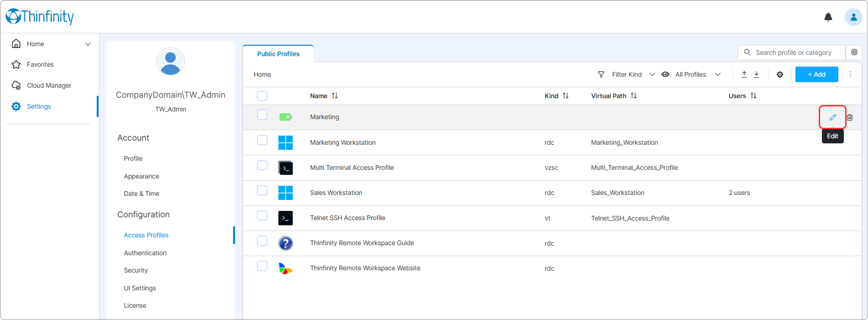Click the edit pencil for Marketing
This screenshot has width=868, height=320.
click(x=832, y=117)
